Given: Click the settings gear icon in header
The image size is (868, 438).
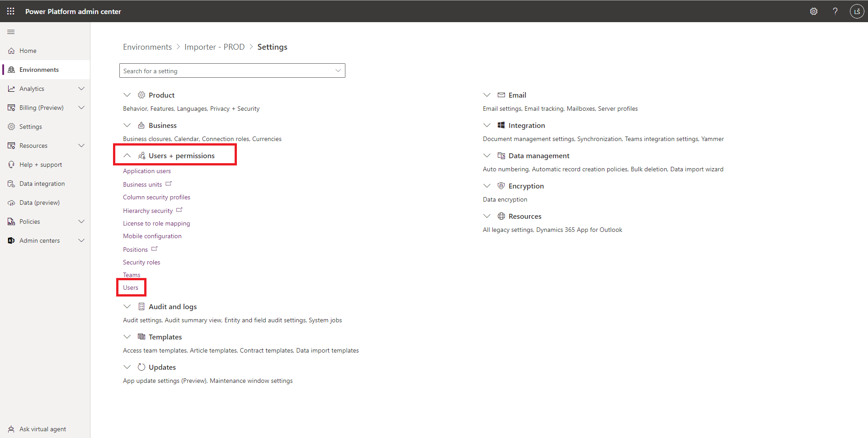Looking at the screenshot, I should tap(814, 11).
